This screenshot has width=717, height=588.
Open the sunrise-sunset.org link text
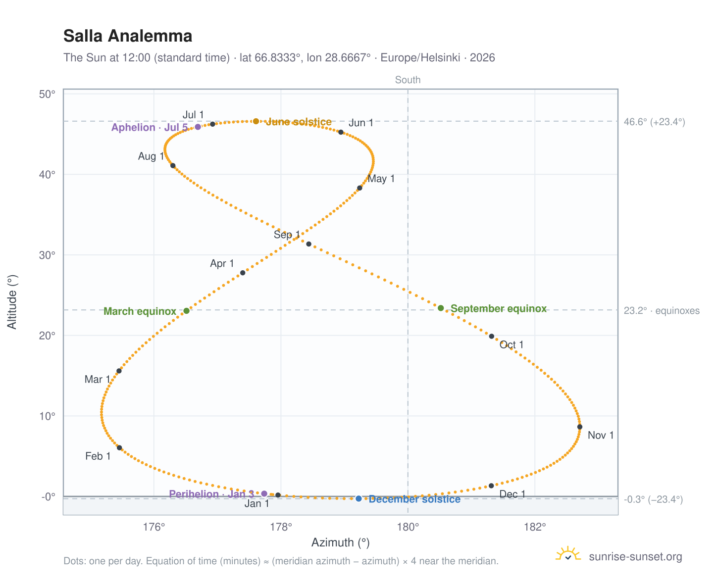pyautogui.click(x=635, y=557)
